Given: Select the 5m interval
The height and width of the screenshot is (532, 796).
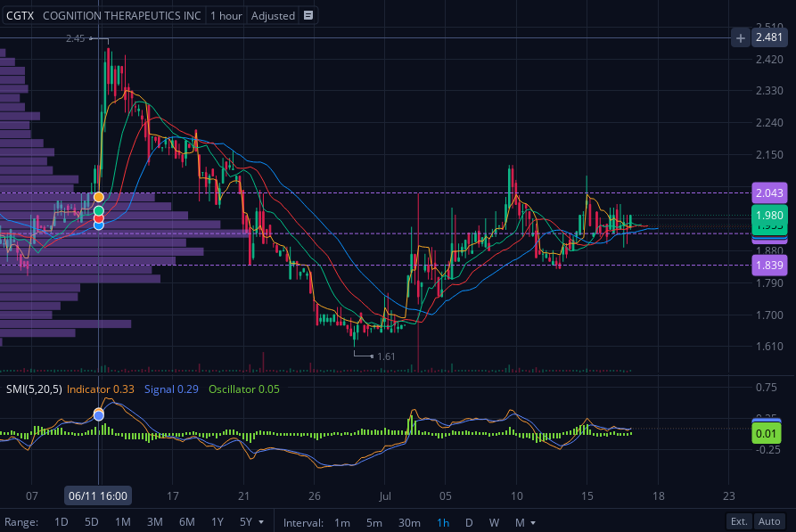Looking at the screenshot, I should 374,522.
